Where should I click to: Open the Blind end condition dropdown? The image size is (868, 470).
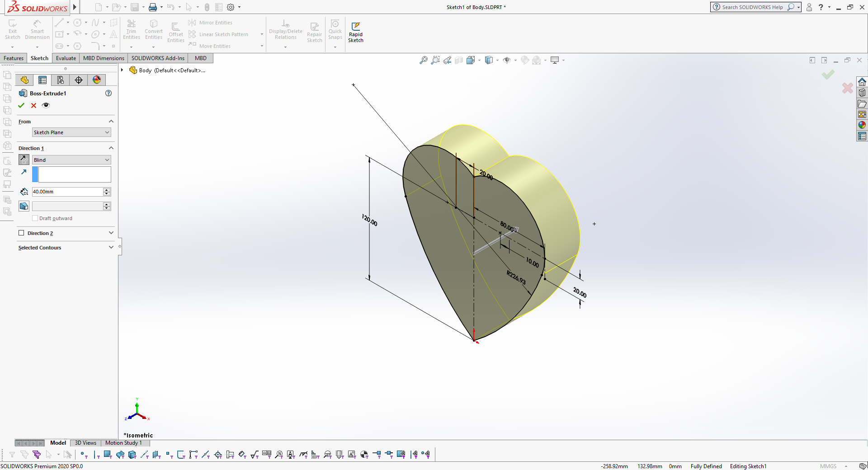point(71,160)
